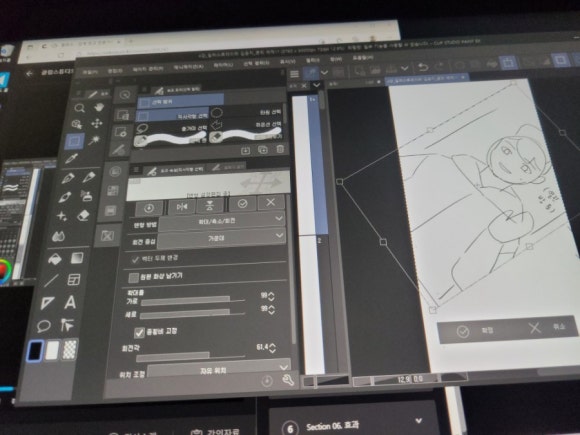Select the Frame border tool

(74, 280)
